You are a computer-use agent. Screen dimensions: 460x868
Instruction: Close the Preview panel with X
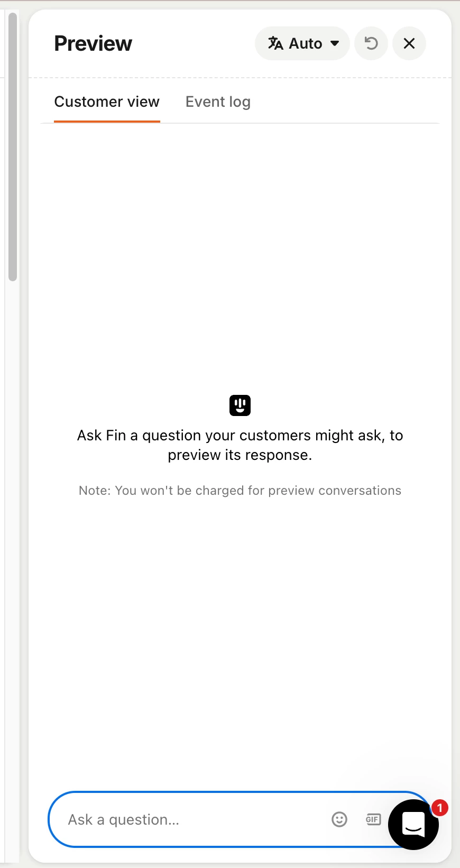point(409,43)
